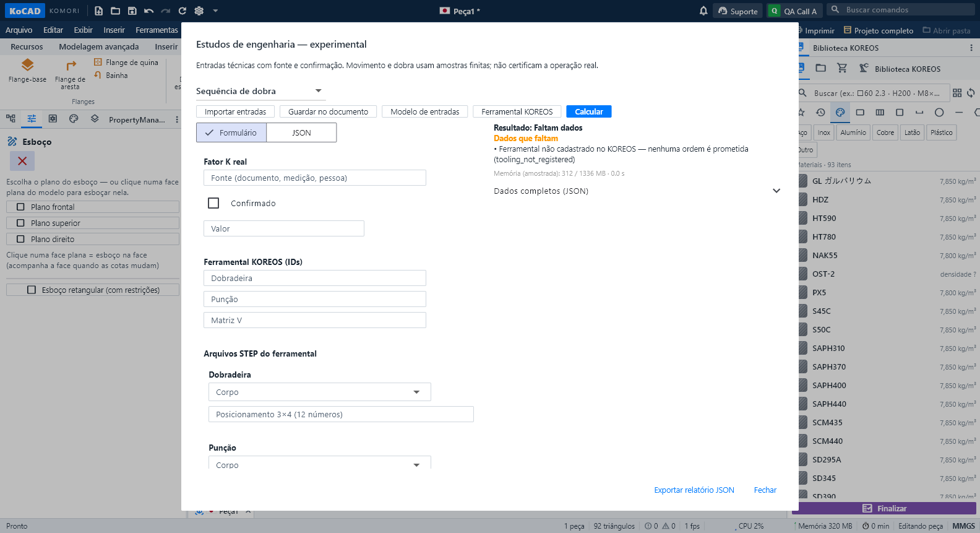Click the shopping cart library icon
Viewport: 980px width, 533px height.
coord(842,68)
